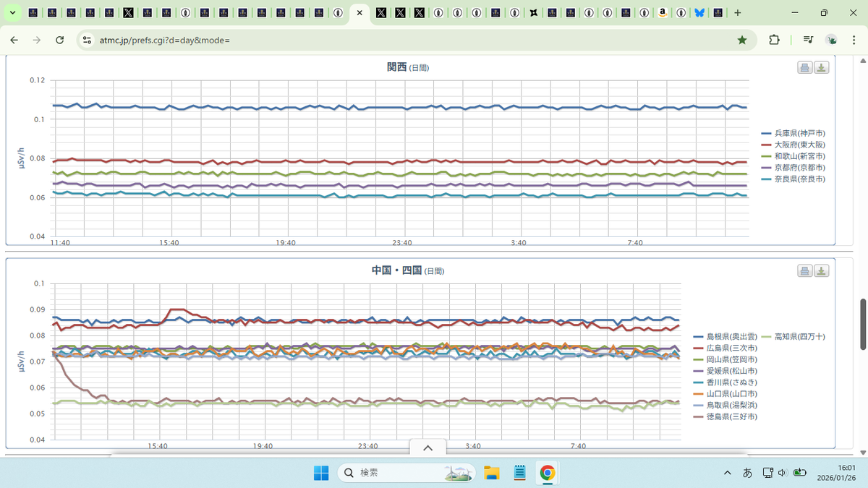Viewport: 868px width, 488px height.
Task: Open the media controls icon
Action: (808, 40)
